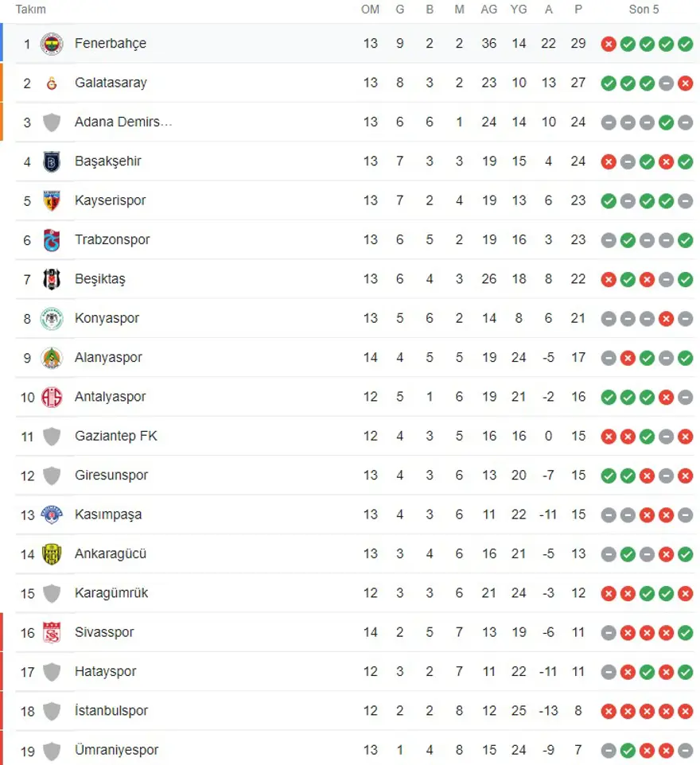Click the Sivasspor club badge
The width and height of the screenshot is (700, 765).
point(52,633)
